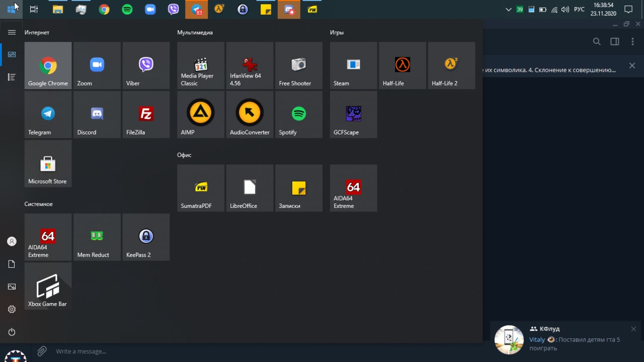This screenshot has height=362, width=644.
Task: Switch to pinned tiles view
Action: pyautogui.click(x=12, y=54)
